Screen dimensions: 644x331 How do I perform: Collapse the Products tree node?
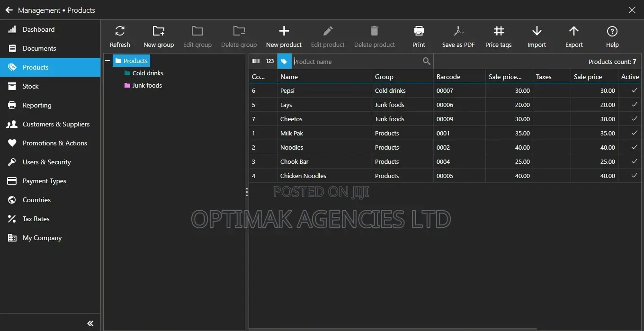tap(107, 61)
